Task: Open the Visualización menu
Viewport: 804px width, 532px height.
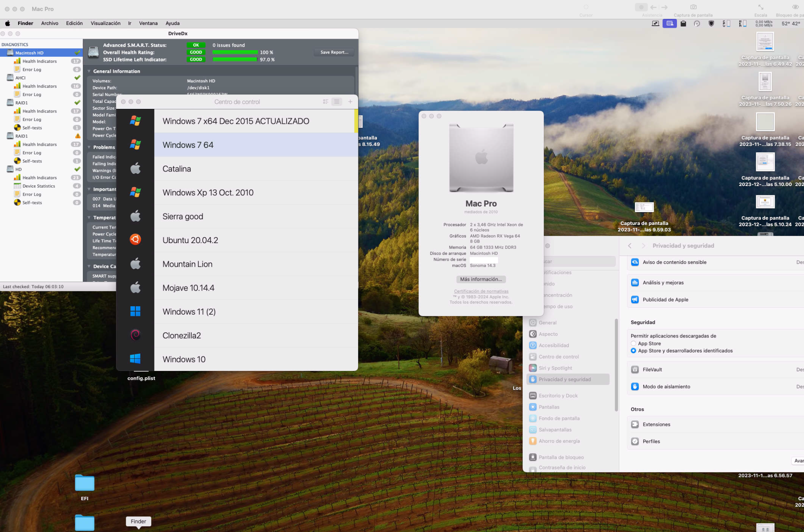Action: [105, 23]
